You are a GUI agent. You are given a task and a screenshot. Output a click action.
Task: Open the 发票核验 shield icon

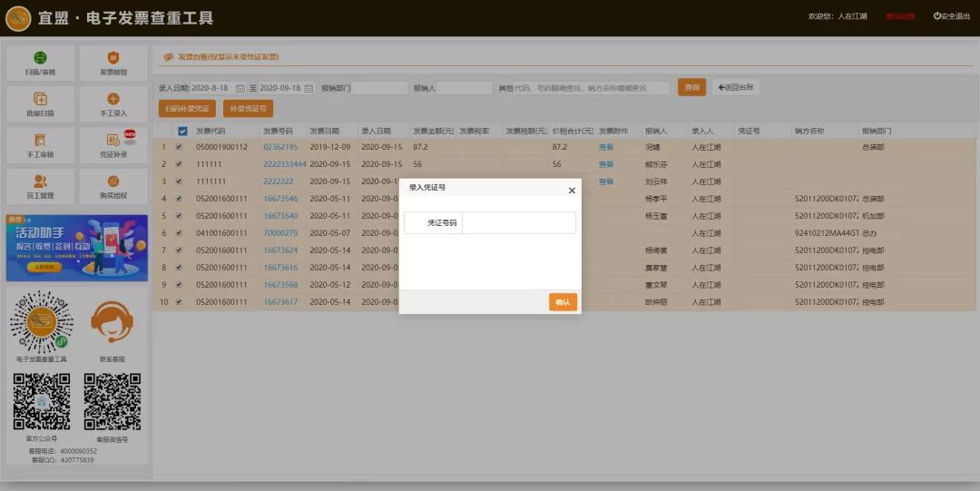pos(113,62)
